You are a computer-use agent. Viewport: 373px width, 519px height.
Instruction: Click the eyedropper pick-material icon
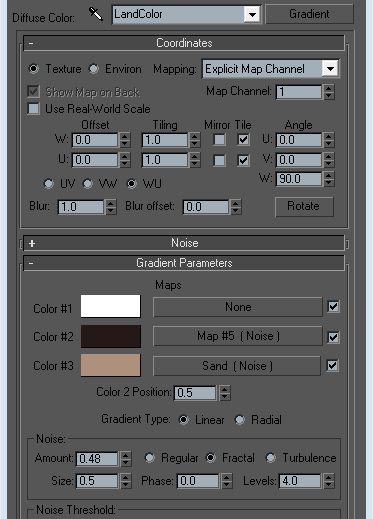pyautogui.click(x=96, y=14)
